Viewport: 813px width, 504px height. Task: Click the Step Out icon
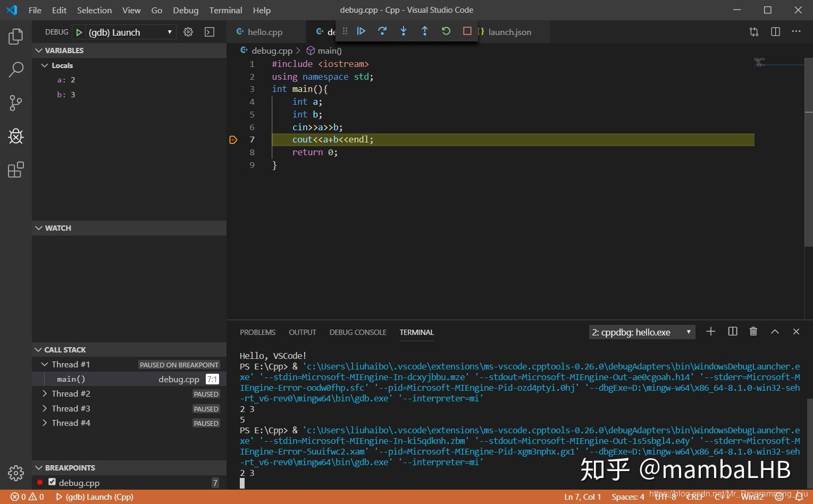(x=425, y=31)
